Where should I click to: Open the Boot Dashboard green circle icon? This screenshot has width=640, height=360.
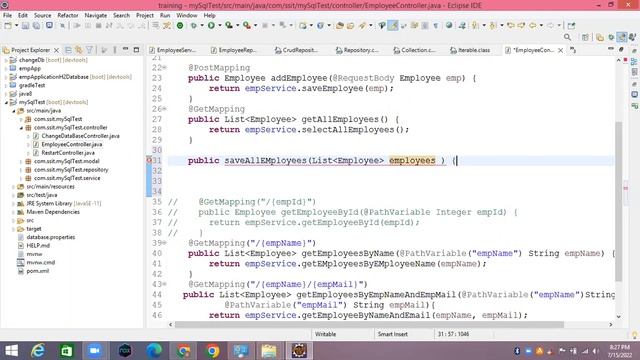[x=180, y=25]
